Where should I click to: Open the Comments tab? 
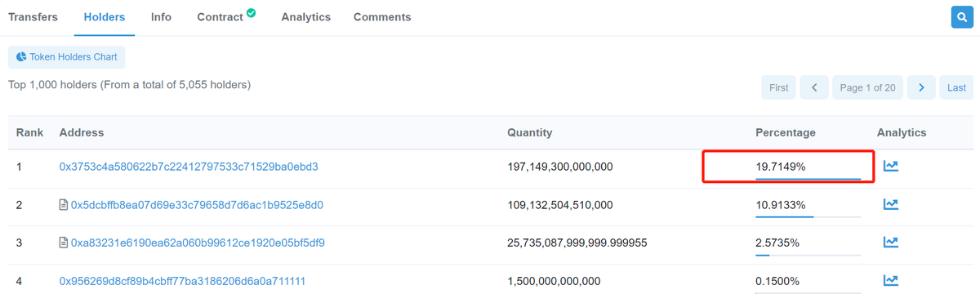pyautogui.click(x=382, y=17)
